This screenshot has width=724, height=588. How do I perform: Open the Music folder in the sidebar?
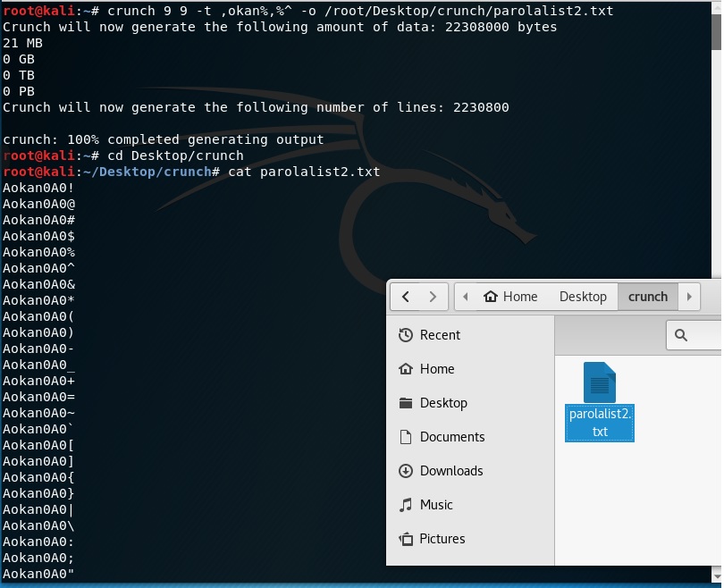(x=435, y=505)
